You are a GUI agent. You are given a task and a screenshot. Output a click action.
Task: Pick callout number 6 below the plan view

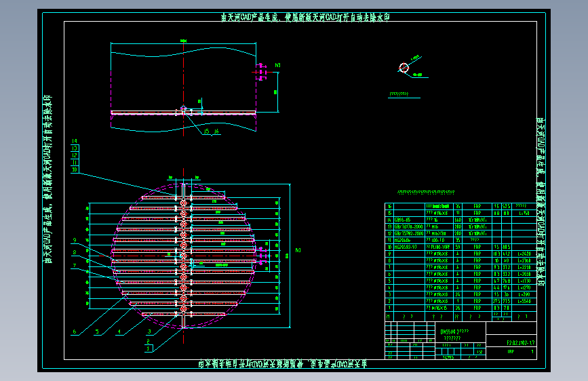pyautogui.click(x=74, y=332)
